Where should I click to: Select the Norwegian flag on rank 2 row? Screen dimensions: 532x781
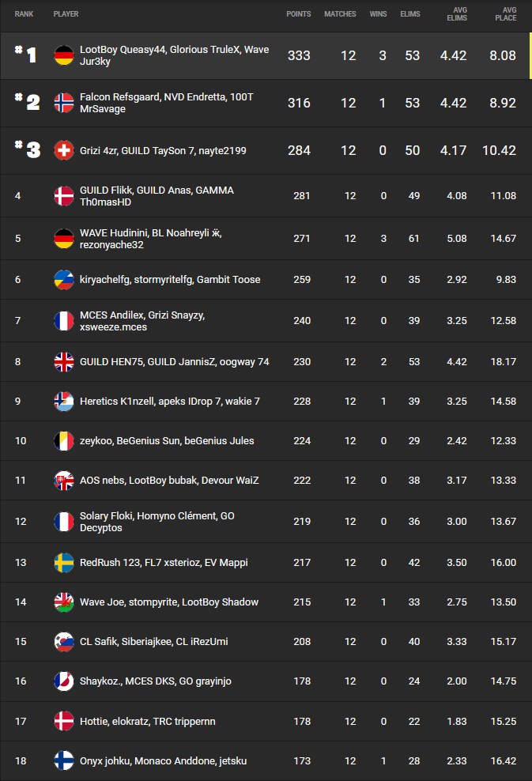point(63,103)
